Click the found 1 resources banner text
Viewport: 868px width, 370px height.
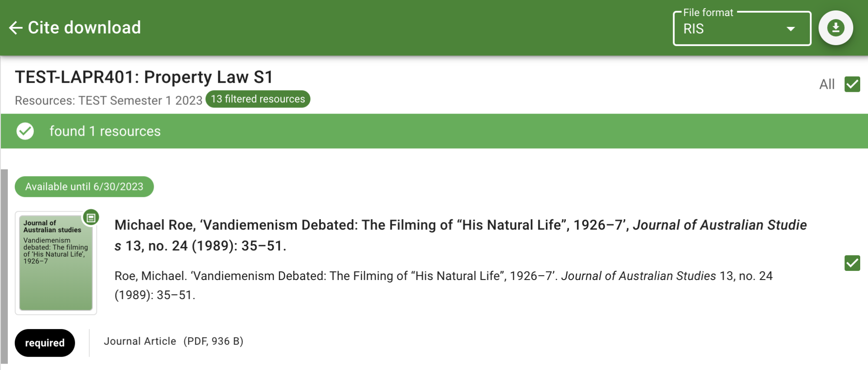click(105, 131)
